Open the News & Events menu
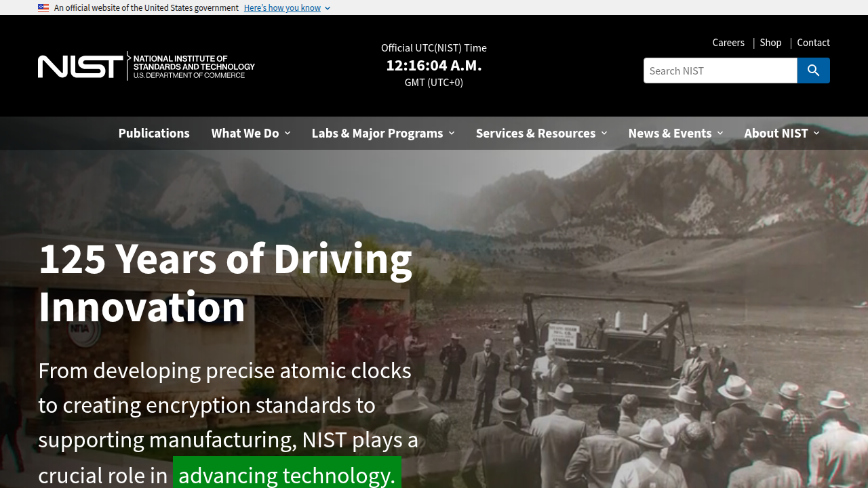The image size is (868, 488). 675,133
